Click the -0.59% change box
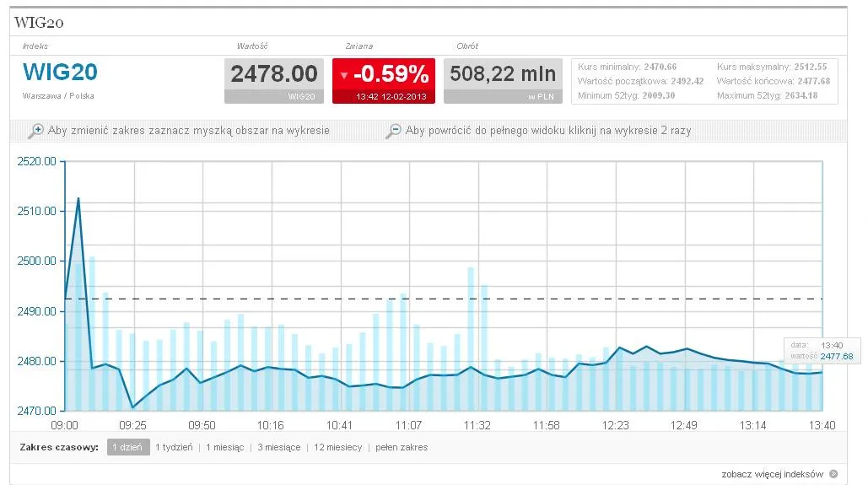The height and width of the screenshot is (485, 868). click(x=384, y=81)
